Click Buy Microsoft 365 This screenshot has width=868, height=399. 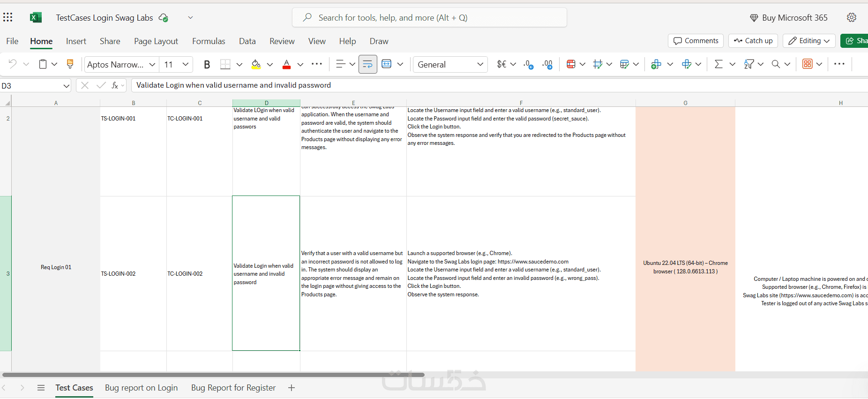[789, 18]
